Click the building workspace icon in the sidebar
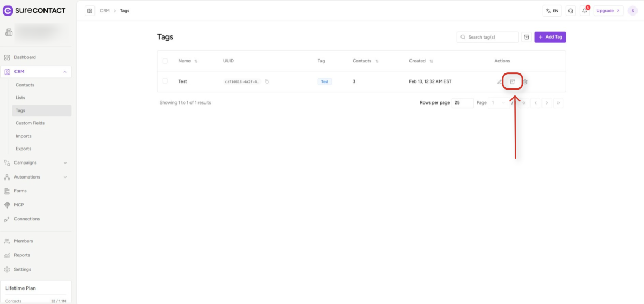Viewport: 644px width, 304px height. tap(9, 33)
